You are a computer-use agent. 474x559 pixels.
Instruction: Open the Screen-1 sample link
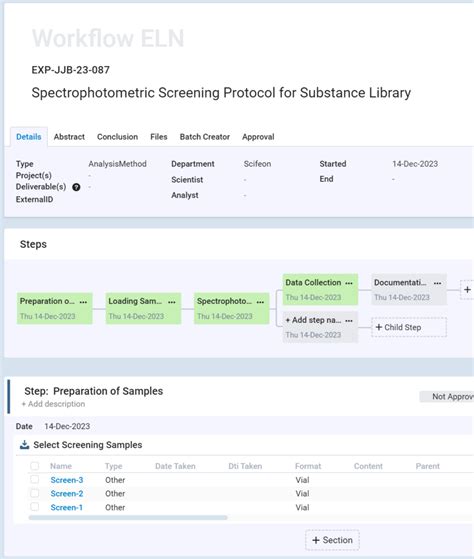[x=66, y=507]
